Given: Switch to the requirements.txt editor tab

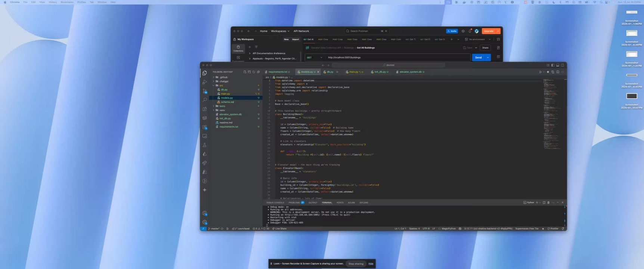Looking at the screenshot, I should 278,72.
